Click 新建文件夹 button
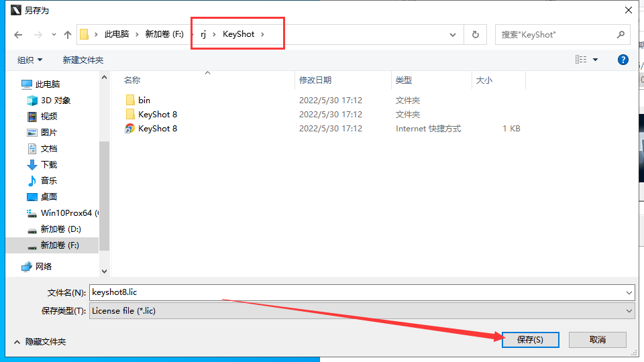The image size is (644, 362). (83, 60)
